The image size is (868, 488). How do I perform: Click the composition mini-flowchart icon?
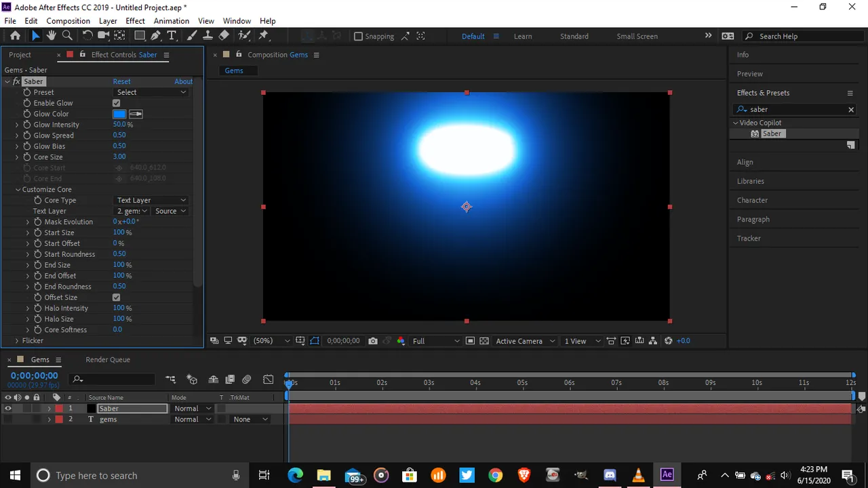tap(170, 380)
